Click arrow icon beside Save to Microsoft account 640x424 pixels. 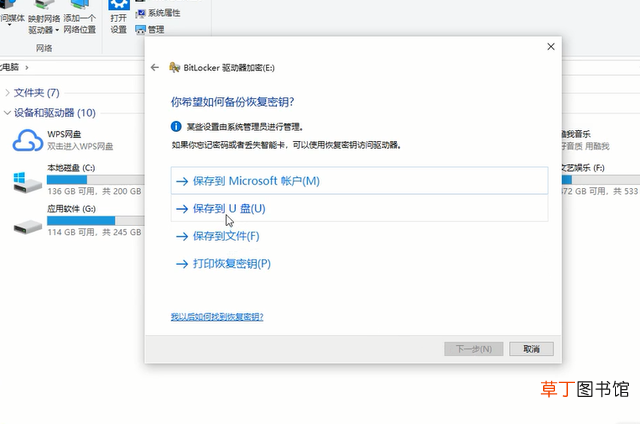coord(182,181)
